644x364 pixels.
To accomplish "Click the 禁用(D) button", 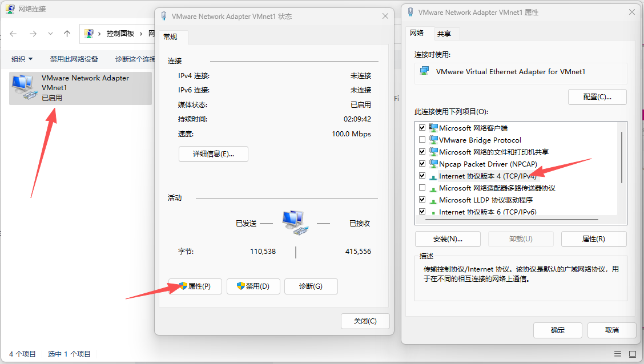I will pos(253,286).
